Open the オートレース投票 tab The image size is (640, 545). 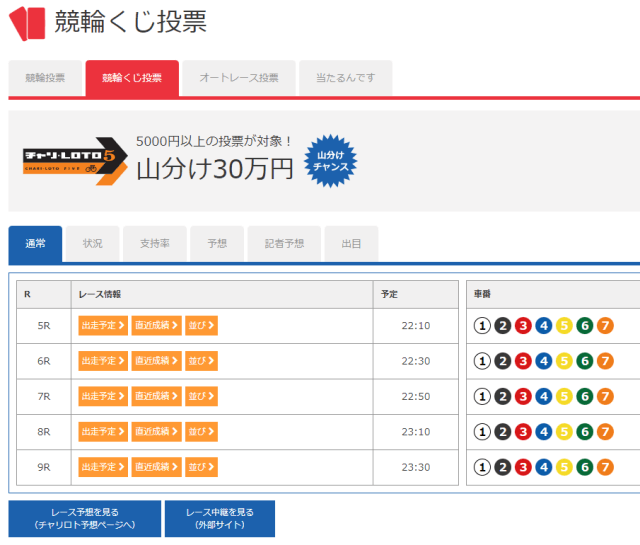pyautogui.click(x=239, y=78)
